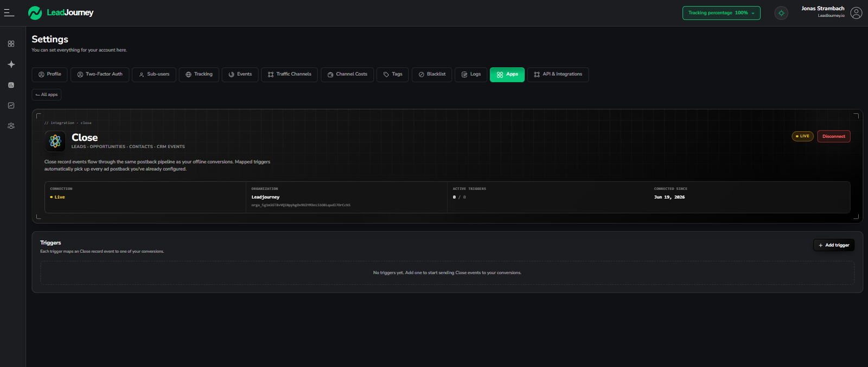Click the Close app atom logo

coord(55,141)
